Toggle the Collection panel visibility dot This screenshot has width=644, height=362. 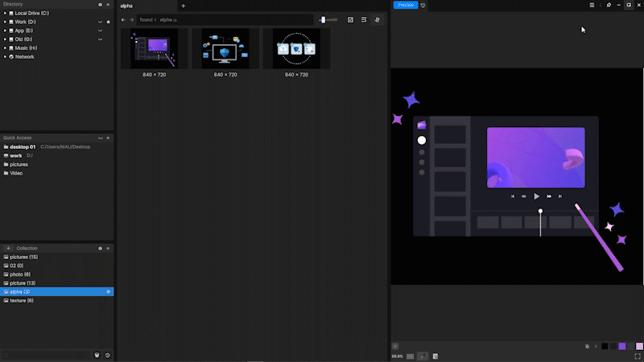tap(100, 249)
